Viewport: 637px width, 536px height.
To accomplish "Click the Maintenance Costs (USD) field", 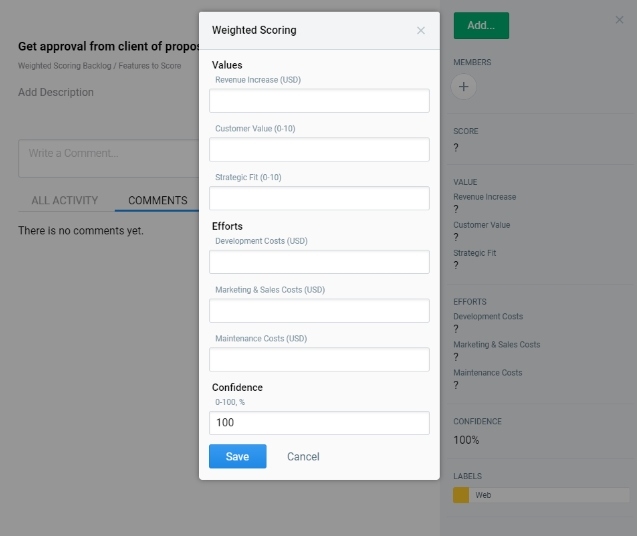I will 319,360.
